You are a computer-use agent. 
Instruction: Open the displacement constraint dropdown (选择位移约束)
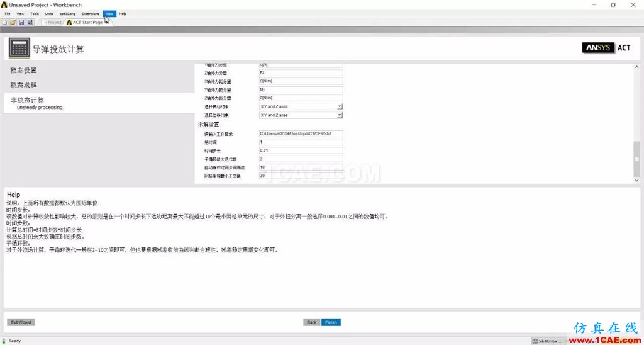[301, 115]
